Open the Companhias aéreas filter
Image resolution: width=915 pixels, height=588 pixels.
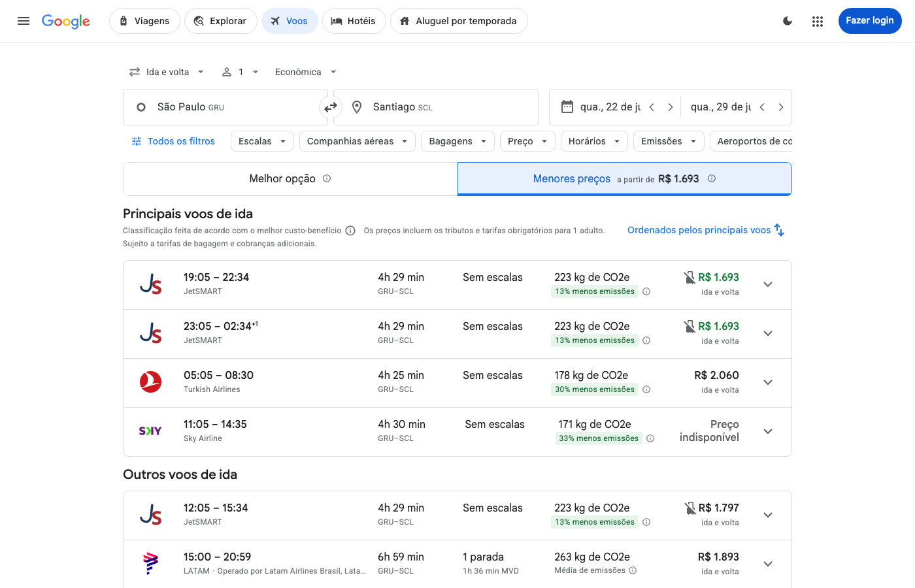tap(358, 141)
